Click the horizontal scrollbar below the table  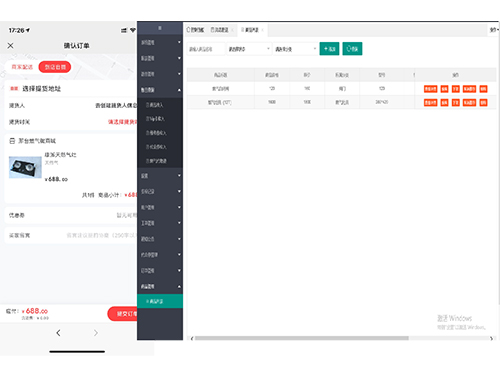tap(302, 338)
